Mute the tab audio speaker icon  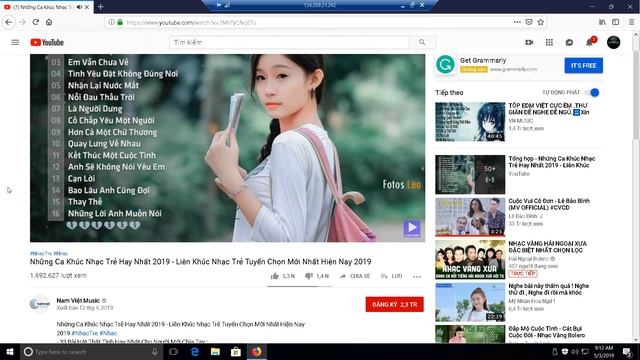(x=79, y=7)
